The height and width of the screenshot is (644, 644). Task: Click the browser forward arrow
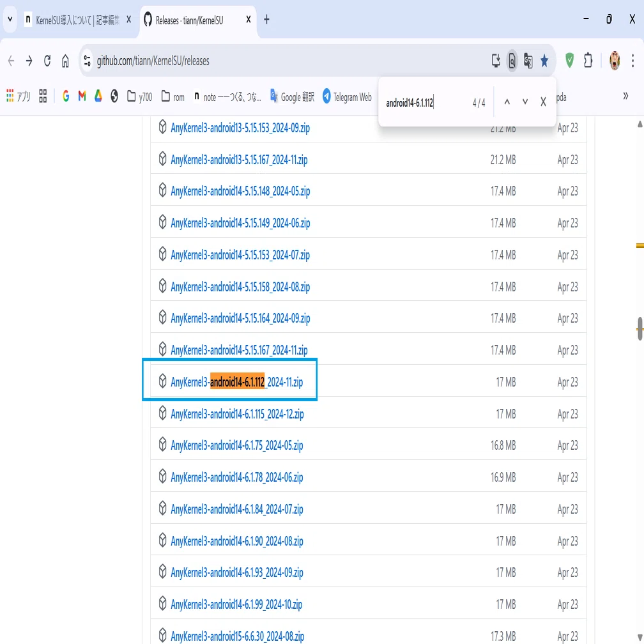tap(29, 61)
